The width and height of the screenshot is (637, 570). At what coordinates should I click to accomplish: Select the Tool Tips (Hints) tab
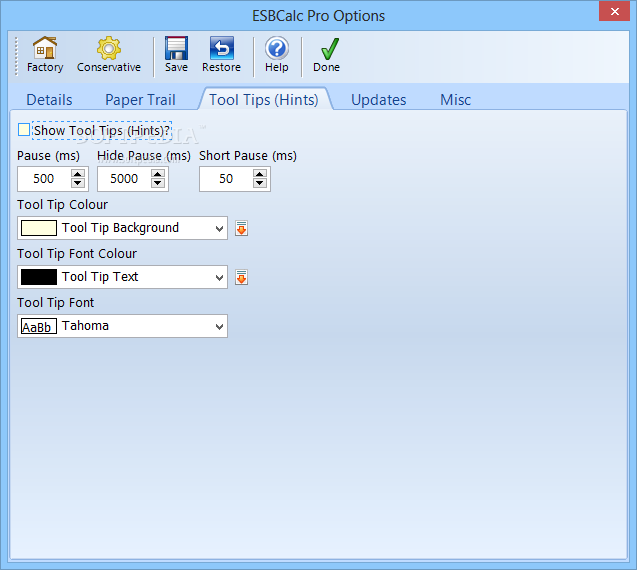pyautogui.click(x=264, y=100)
